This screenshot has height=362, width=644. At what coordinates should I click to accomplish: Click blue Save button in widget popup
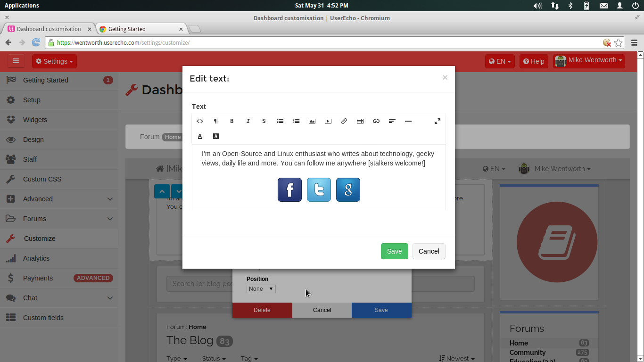coord(381,310)
